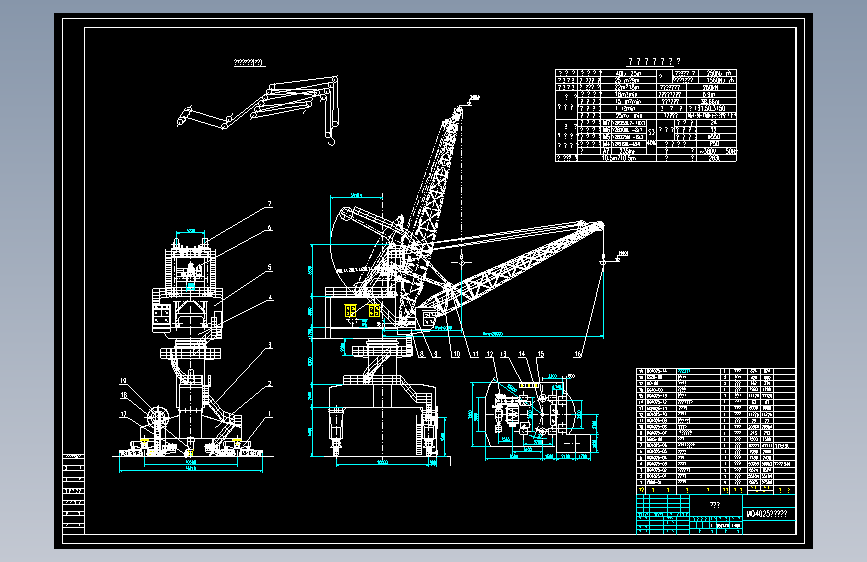867x562 pixels.
Task: Click the '10.5m/10.5m' cell in the specification table
Action: [618, 158]
